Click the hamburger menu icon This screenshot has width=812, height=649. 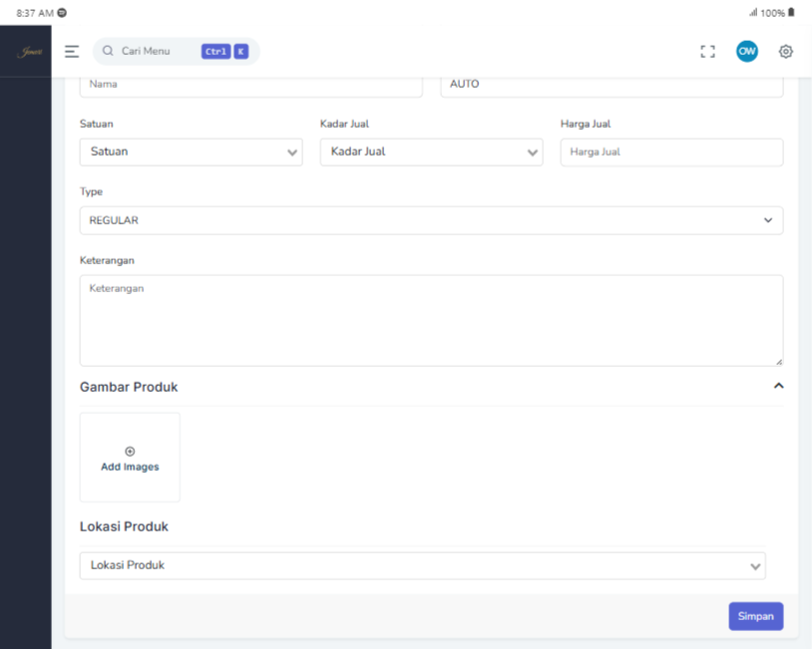(x=72, y=52)
